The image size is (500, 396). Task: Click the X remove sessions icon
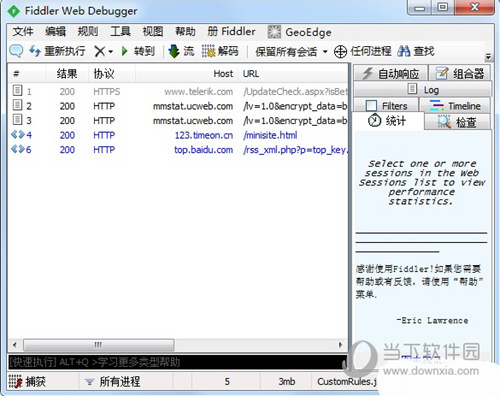coord(99,51)
